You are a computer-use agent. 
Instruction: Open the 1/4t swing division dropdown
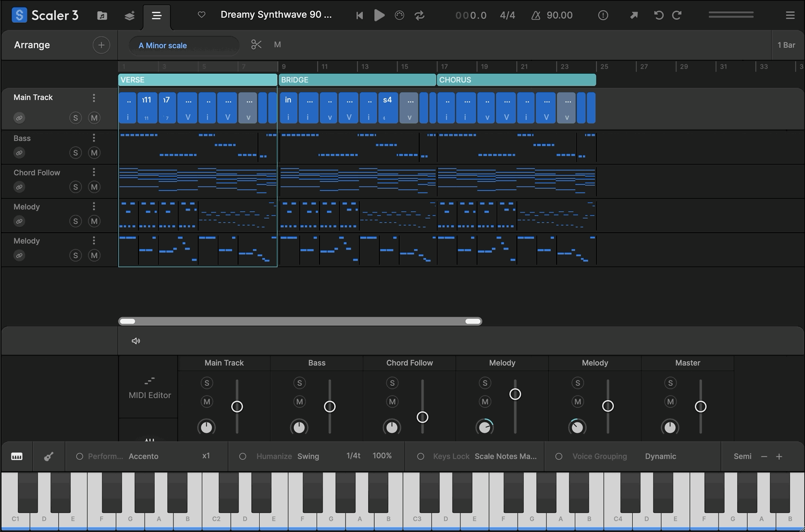[x=353, y=456]
